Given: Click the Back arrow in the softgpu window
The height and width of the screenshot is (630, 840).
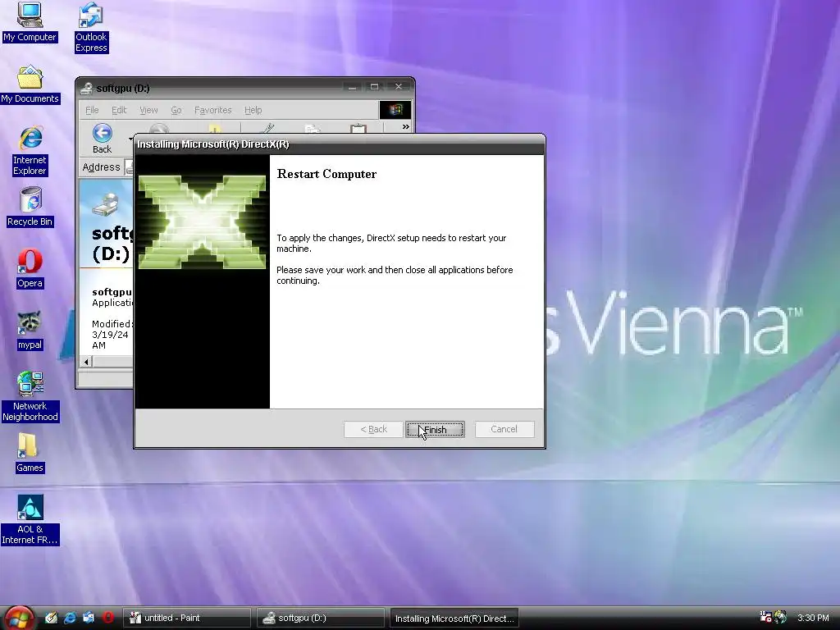Looking at the screenshot, I should point(102,138).
